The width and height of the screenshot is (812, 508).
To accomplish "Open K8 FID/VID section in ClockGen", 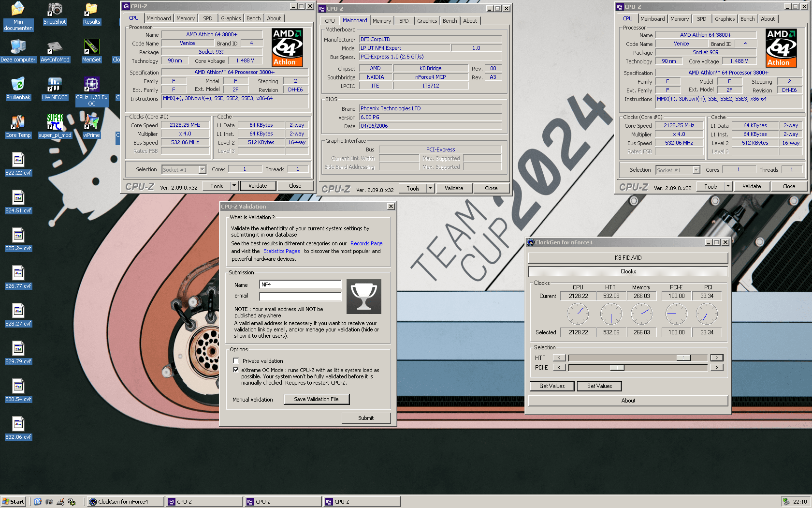I will (x=628, y=258).
